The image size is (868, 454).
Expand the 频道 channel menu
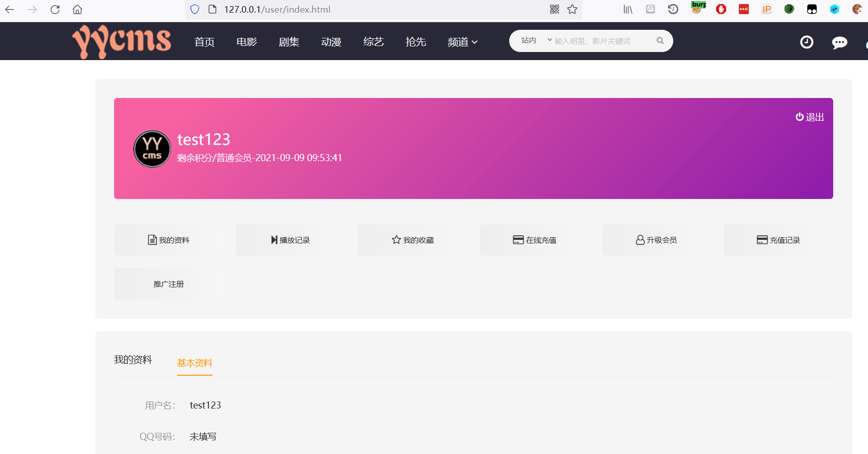pos(462,42)
